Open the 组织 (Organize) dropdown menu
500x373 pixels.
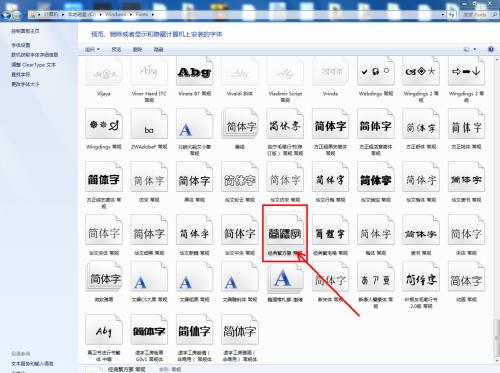[x=92, y=49]
